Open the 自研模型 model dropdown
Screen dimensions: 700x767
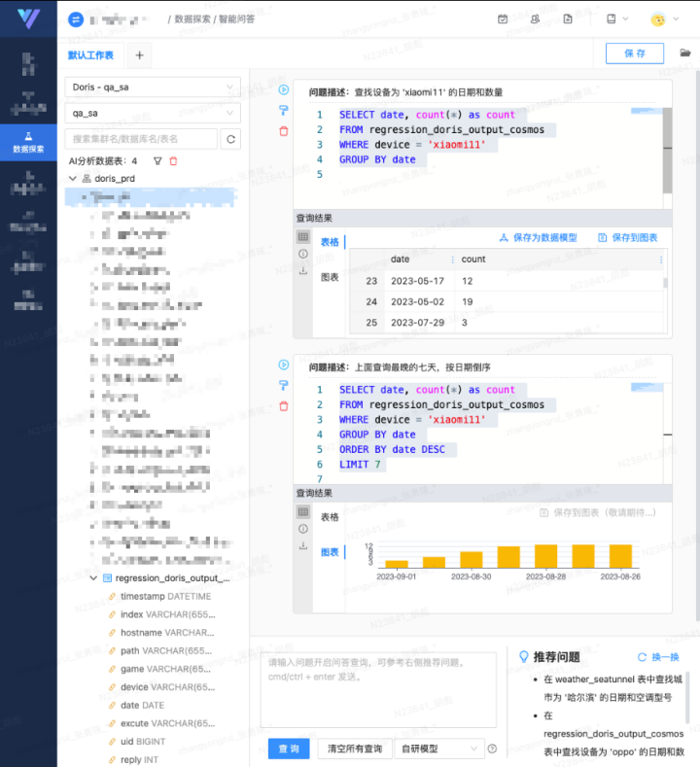[x=439, y=749]
